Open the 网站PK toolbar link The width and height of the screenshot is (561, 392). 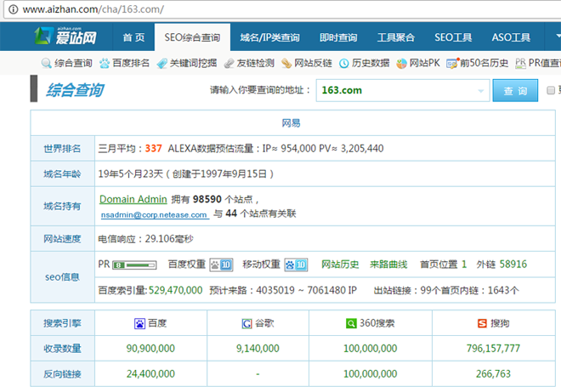[425, 64]
